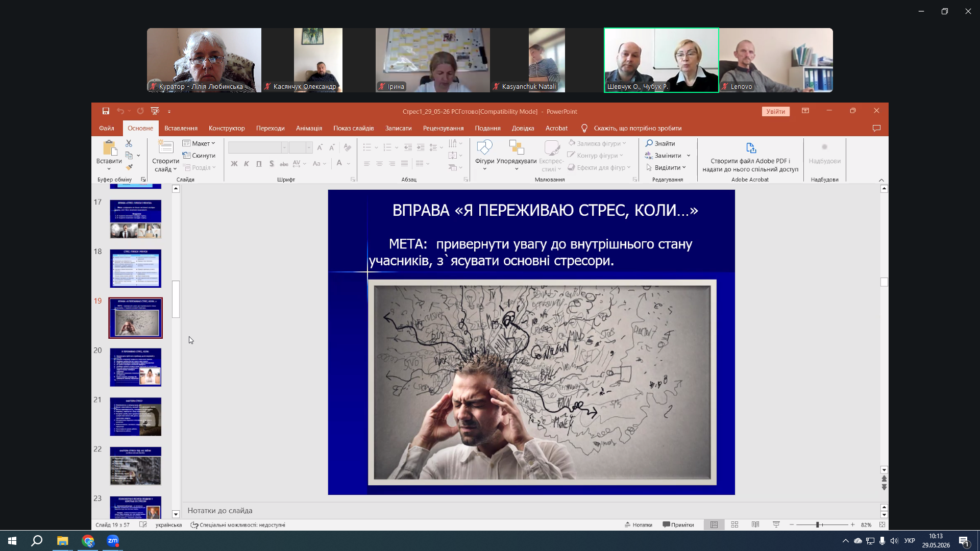This screenshot has width=980, height=551.
Task: Click the Italic (К) formatting icon
Action: 247,164
